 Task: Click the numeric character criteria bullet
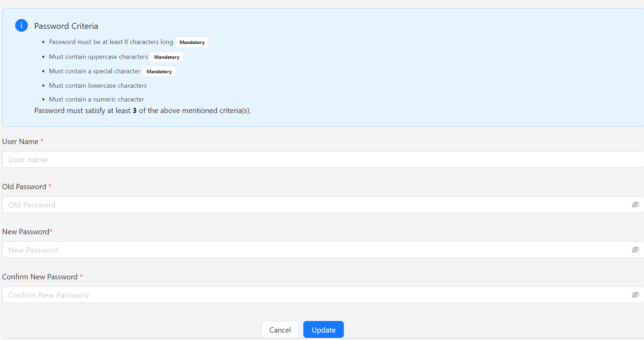pyautogui.click(x=96, y=99)
